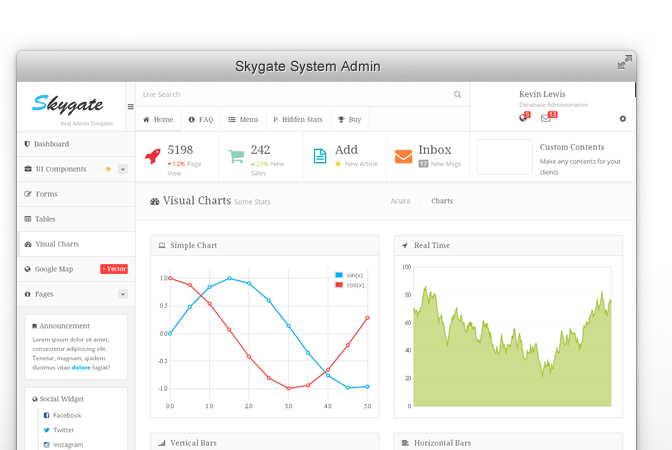
Task: Click the Skygate logo
Action: [x=68, y=104]
